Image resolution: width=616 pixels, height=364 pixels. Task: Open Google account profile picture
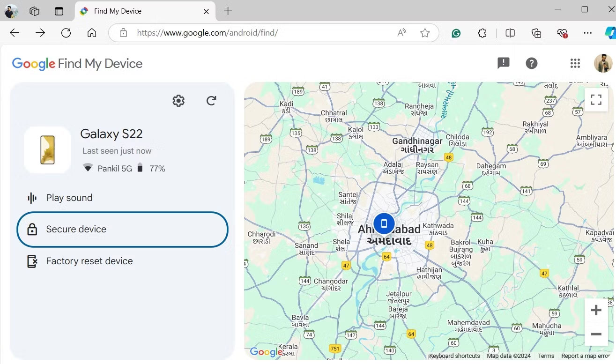[603, 63]
